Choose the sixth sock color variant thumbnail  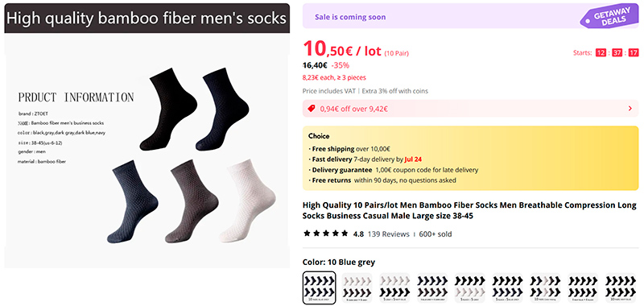[508, 288]
